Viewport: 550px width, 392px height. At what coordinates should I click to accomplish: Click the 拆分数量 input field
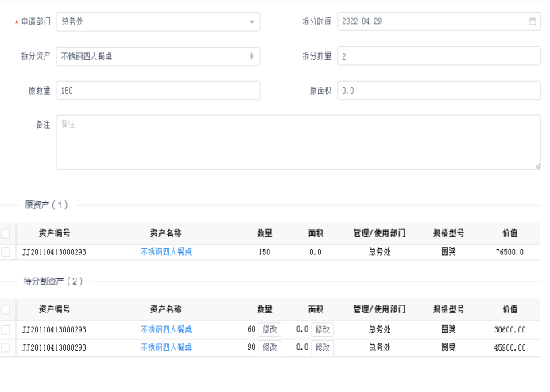point(439,56)
